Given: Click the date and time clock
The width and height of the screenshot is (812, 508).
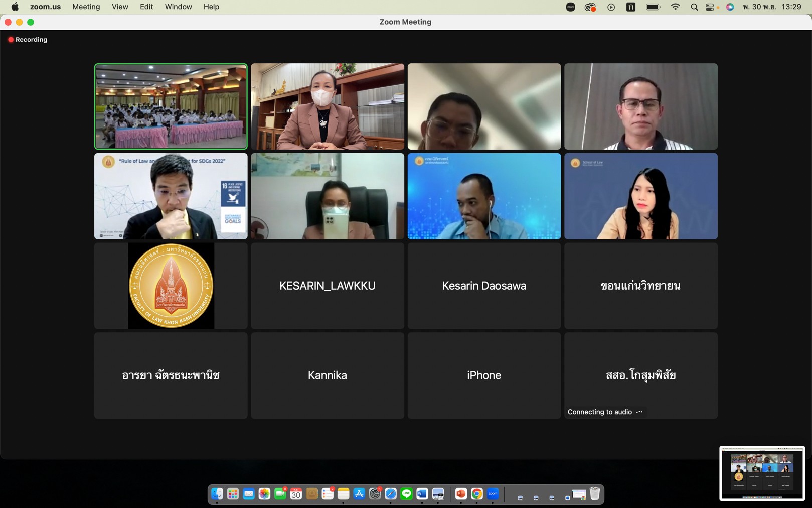Looking at the screenshot, I should tap(772, 7).
